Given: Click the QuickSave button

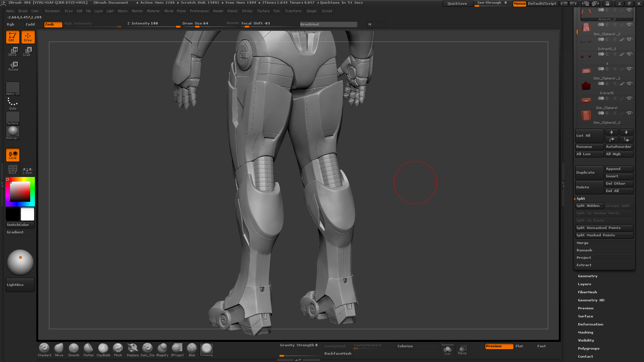Looking at the screenshot, I should pyautogui.click(x=458, y=3).
